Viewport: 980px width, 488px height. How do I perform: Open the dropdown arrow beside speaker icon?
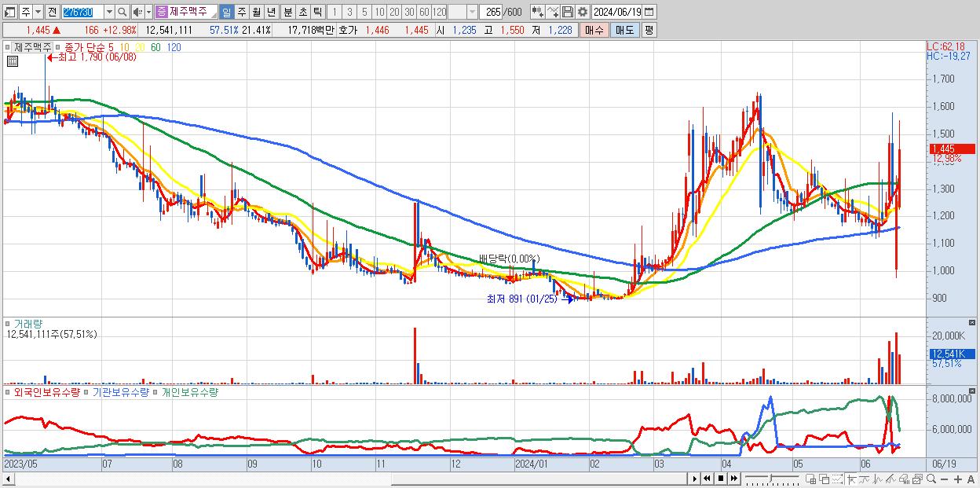click(x=148, y=13)
